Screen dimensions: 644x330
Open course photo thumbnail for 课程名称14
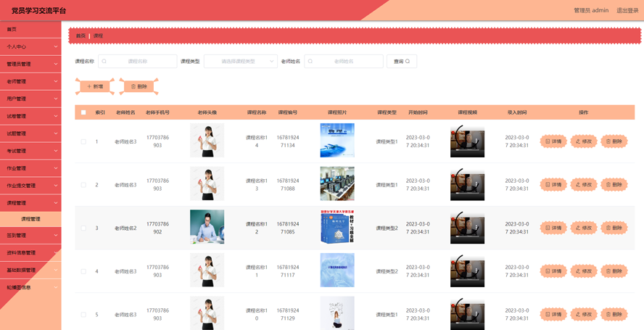(337, 140)
